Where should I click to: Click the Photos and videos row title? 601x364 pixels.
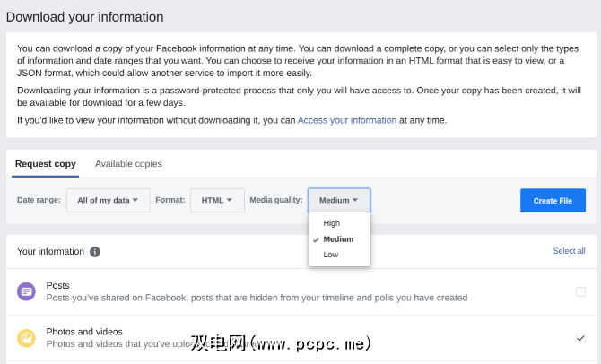(x=84, y=331)
